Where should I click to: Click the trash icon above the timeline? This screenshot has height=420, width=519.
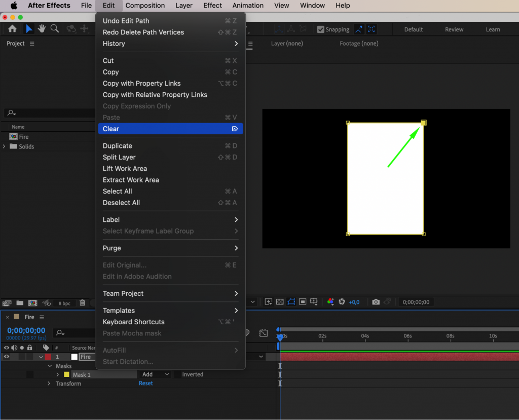pos(82,303)
